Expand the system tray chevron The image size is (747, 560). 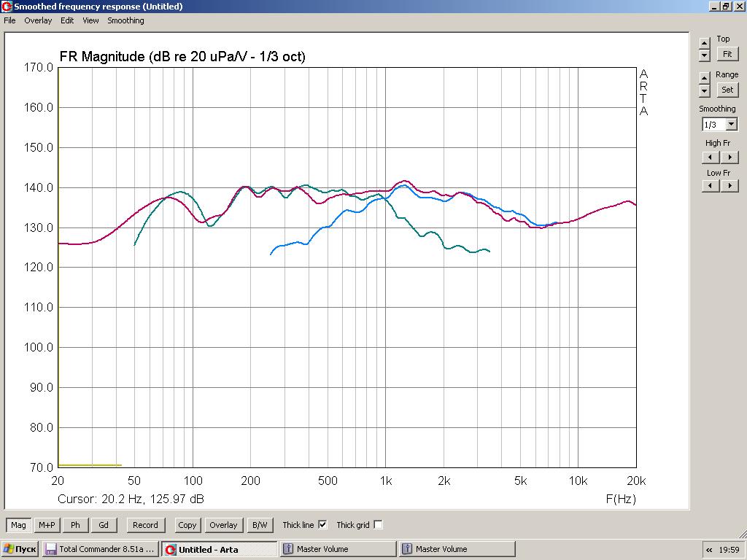709,550
